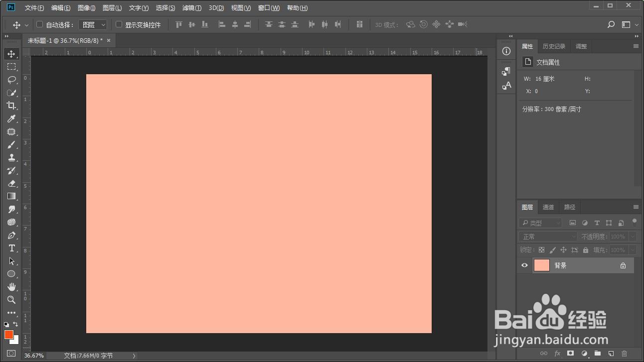The height and width of the screenshot is (362, 644).
Task: Click the delete layer trash icon
Action: tap(624, 354)
